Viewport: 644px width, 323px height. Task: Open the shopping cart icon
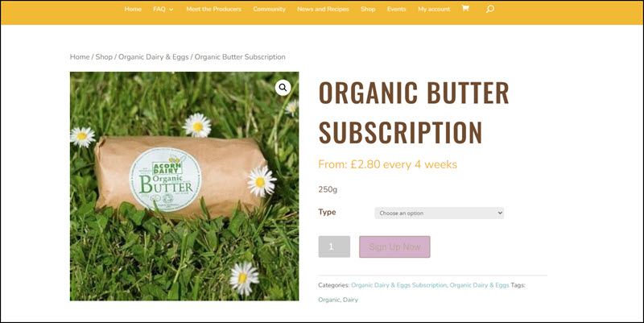click(465, 8)
